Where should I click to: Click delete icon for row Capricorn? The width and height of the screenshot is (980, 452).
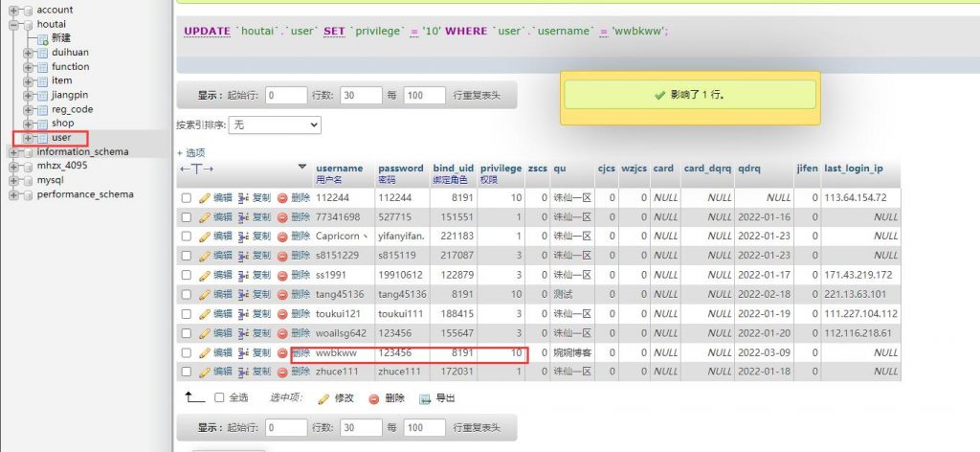pos(282,237)
